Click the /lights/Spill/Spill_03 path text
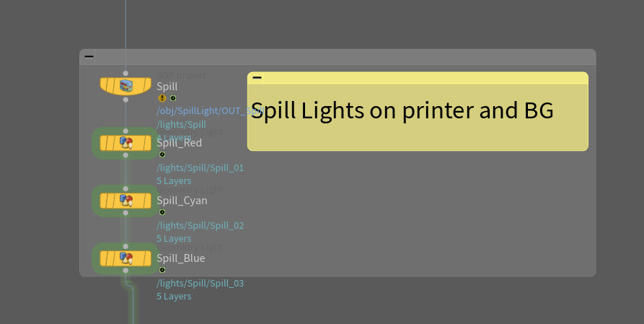Image resolution: width=644 pixels, height=324 pixels. 200,283
